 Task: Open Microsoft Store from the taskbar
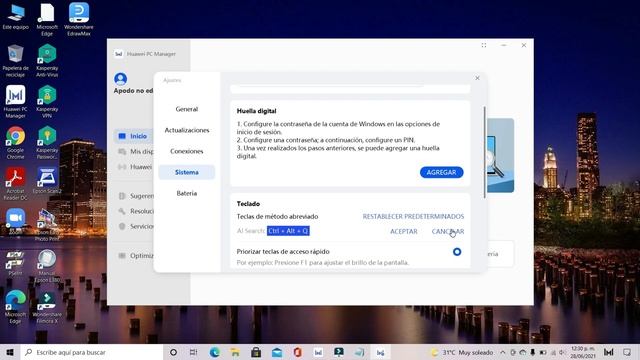256,352
